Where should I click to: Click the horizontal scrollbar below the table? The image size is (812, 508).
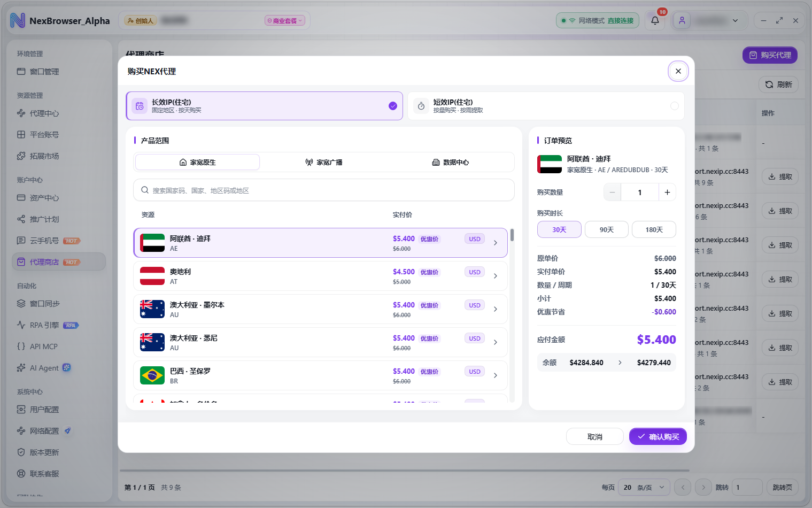(x=405, y=471)
